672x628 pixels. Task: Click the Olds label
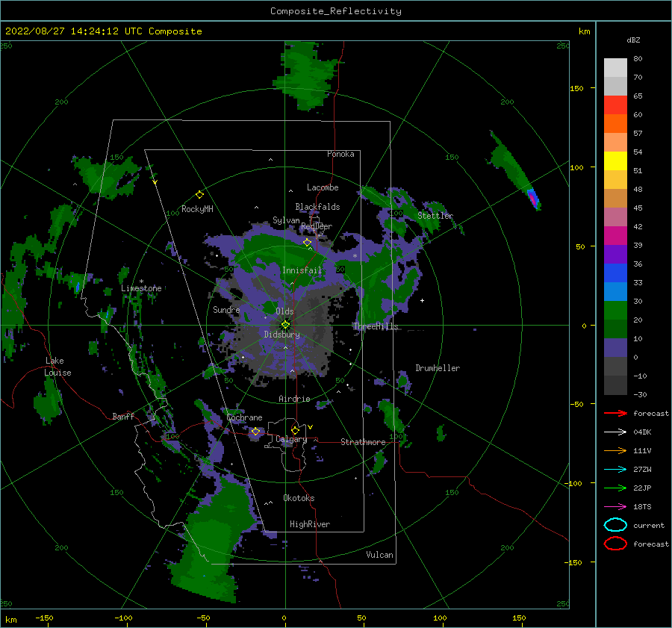click(284, 311)
